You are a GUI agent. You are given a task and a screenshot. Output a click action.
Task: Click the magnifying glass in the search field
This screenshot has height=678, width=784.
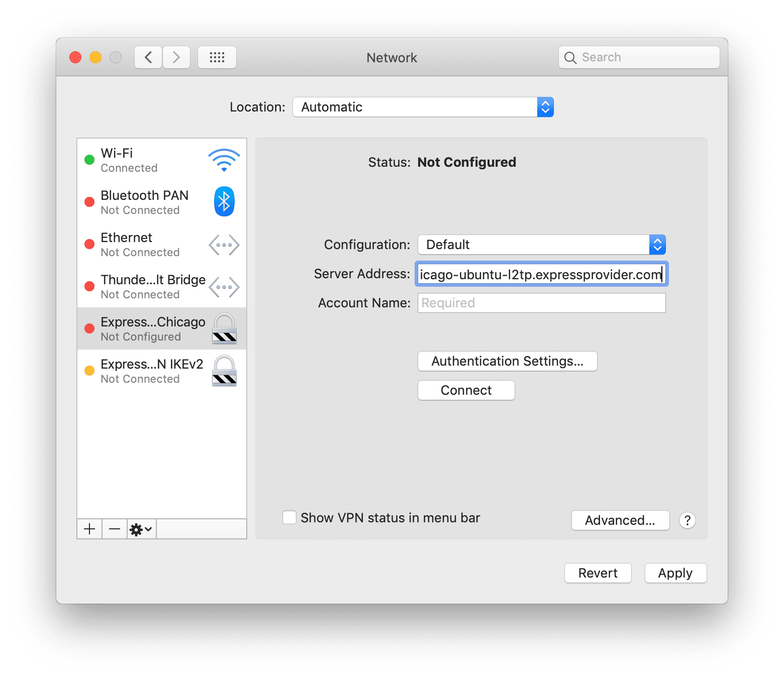point(570,57)
